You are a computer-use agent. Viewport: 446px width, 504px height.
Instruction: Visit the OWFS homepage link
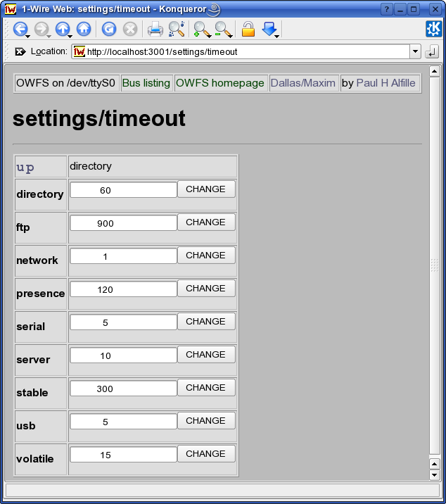(220, 83)
